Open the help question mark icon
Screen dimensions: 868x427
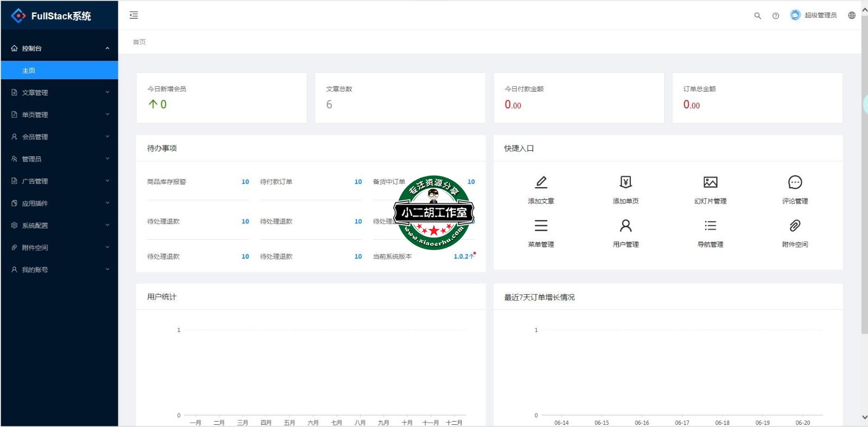776,16
